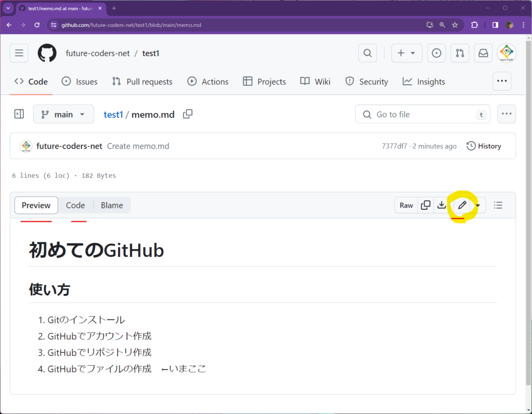
Task: Click the install app icon in address bar
Action: pos(430,25)
